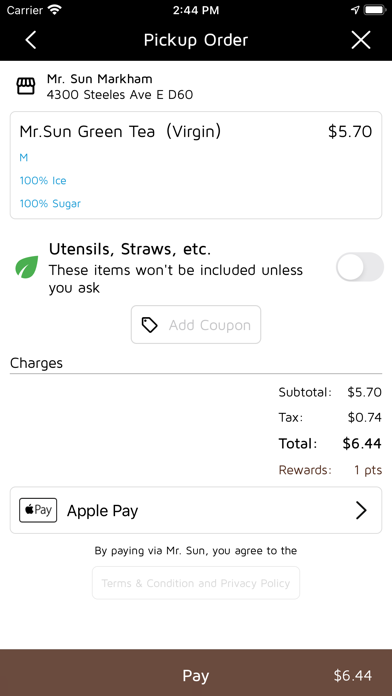Open the Apple Pay payment method row

196,510
